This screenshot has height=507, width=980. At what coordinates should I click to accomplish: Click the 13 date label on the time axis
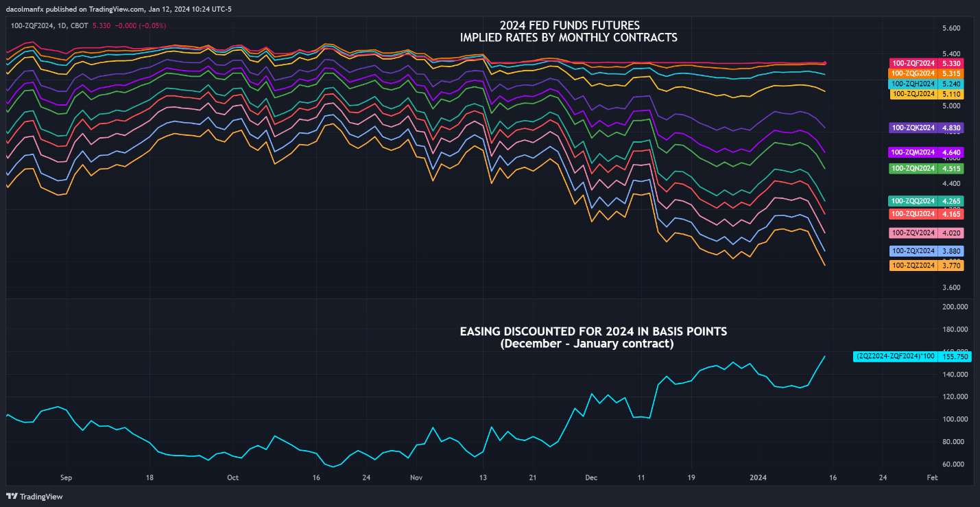483,477
